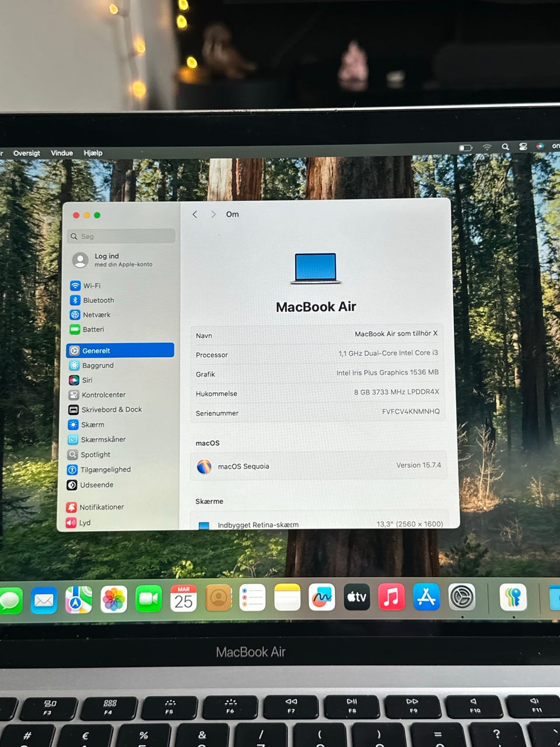Open Tilgængelighed settings
560x747 pixels.
pyautogui.click(x=99, y=469)
